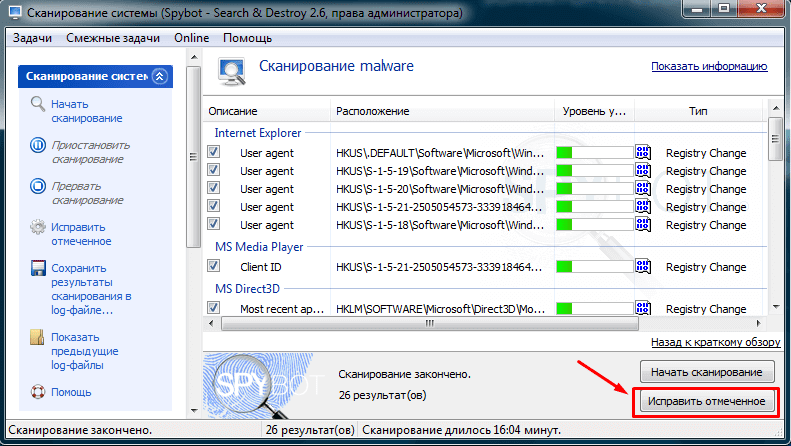Screen dimensions: 791x446
Task: Uncheck the User agent entry for HKUS\S-1-5-19
Action: point(213,170)
